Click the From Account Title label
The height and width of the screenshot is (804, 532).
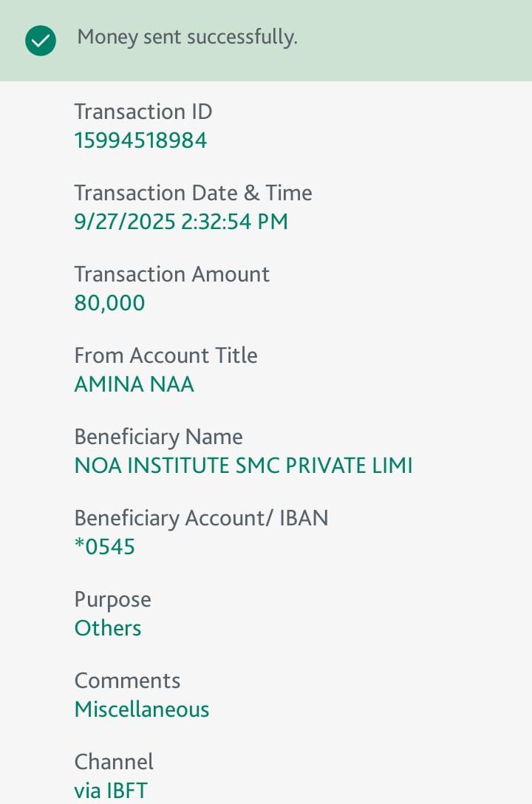click(x=166, y=355)
